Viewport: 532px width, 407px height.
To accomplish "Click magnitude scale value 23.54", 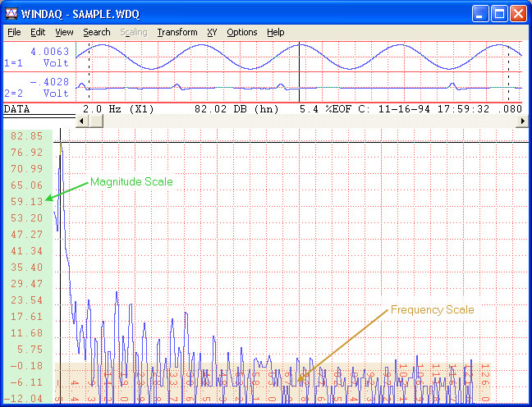I will click(x=27, y=300).
